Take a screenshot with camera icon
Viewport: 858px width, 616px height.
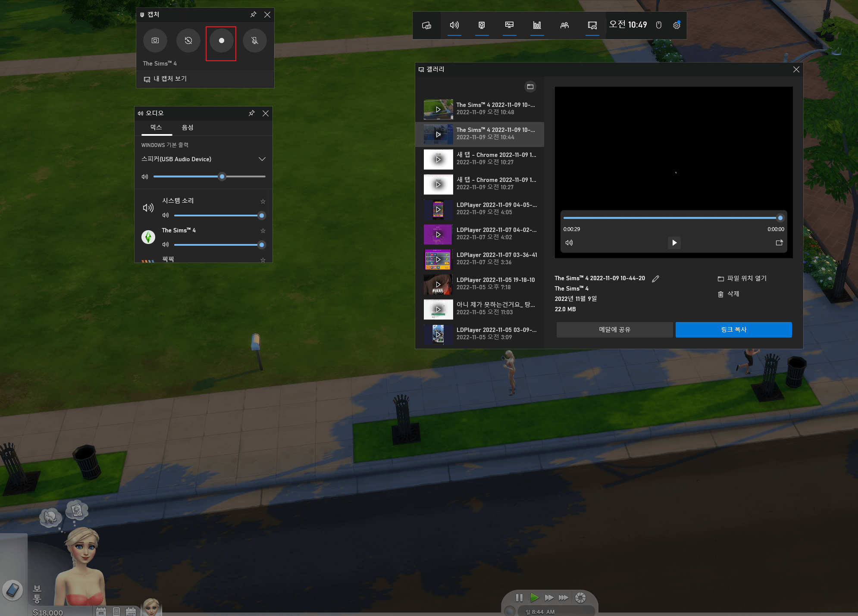click(x=155, y=41)
